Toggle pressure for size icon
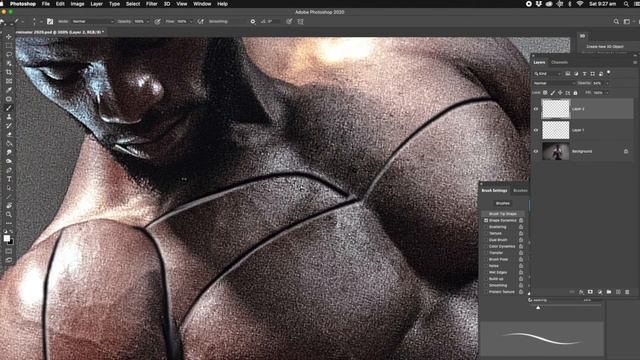640x360 pixels. [x=289, y=21]
